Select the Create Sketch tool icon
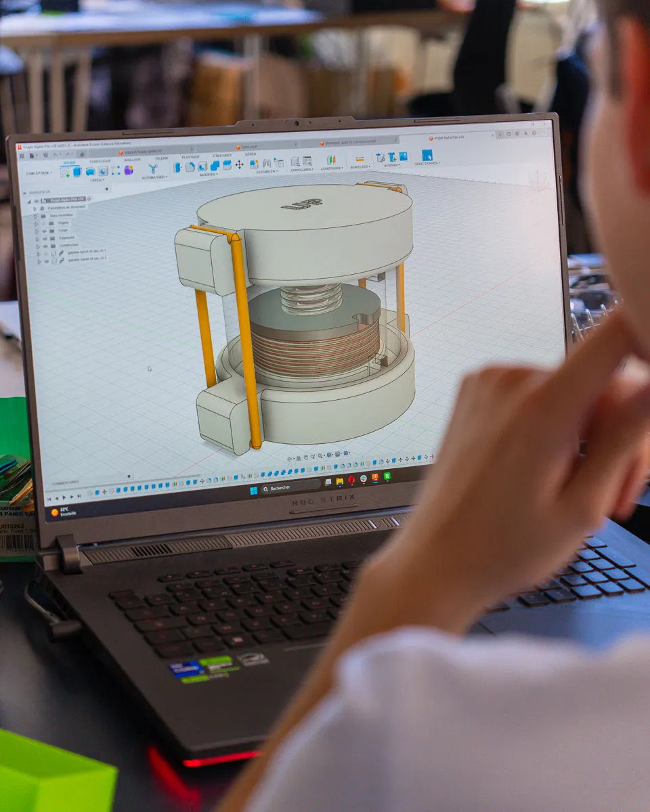Image resolution: width=650 pixels, height=812 pixels. 66,171
